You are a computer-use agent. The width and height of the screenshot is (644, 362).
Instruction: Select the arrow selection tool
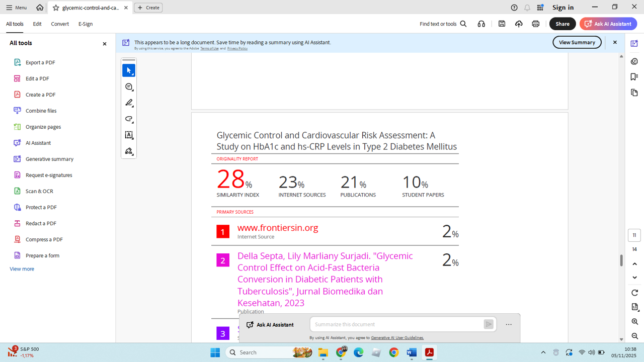click(129, 70)
